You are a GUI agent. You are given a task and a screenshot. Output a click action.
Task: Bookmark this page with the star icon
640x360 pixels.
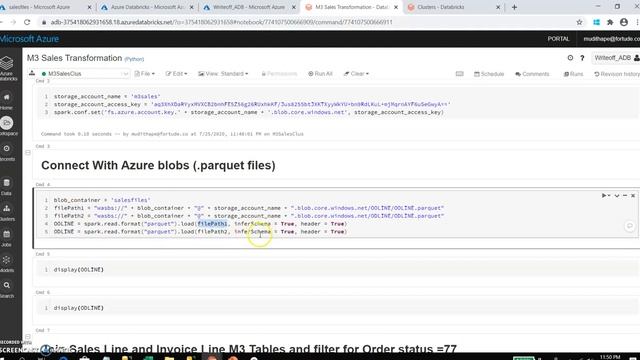click(x=579, y=22)
